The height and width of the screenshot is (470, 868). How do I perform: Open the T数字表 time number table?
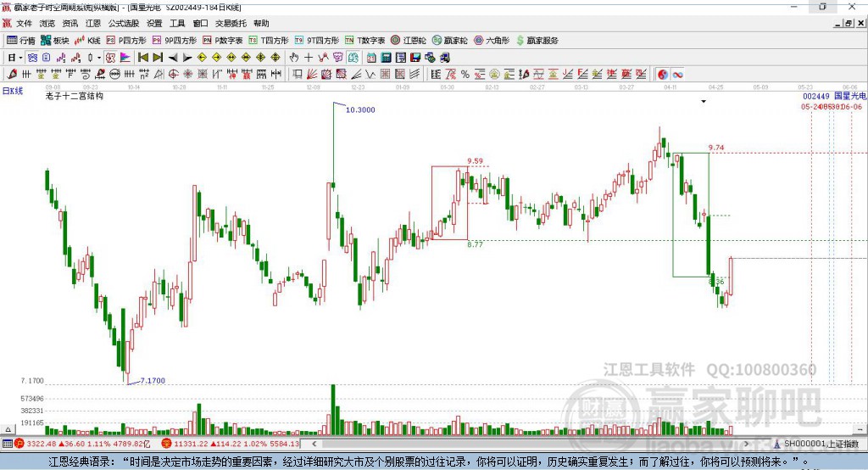[364, 41]
